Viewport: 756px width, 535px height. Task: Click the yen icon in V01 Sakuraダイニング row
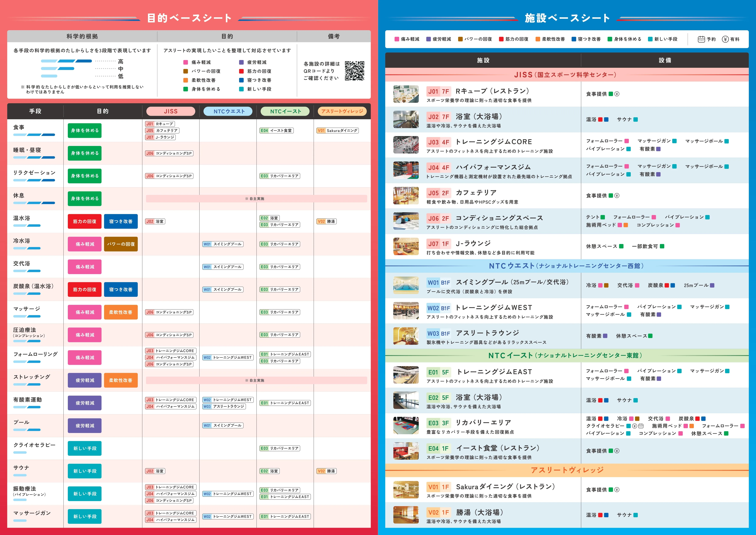click(x=617, y=490)
